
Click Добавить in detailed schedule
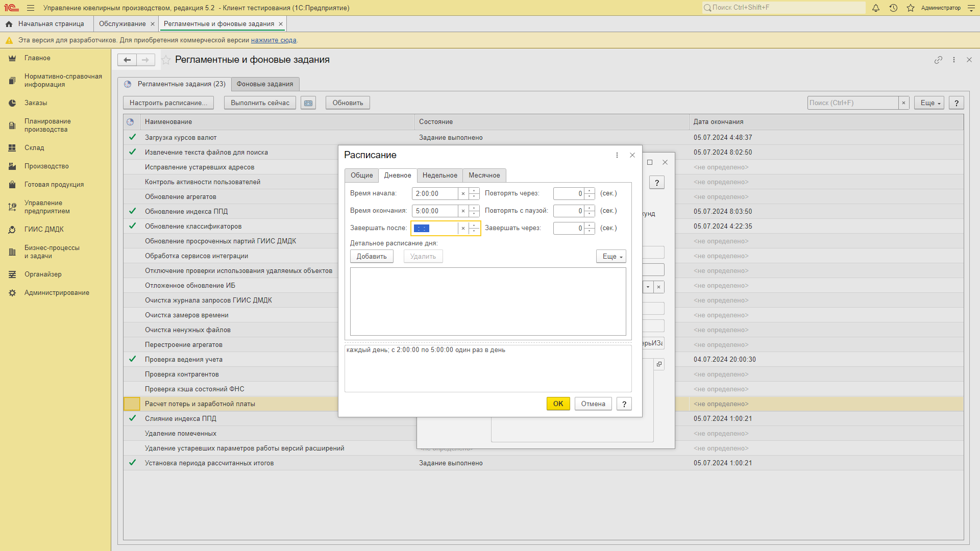pyautogui.click(x=372, y=257)
